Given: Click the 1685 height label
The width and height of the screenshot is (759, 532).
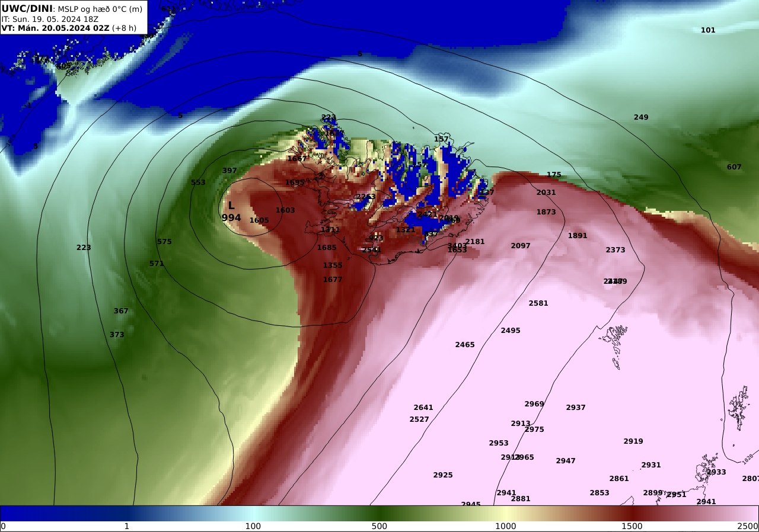Looking at the screenshot, I should [327, 248].
